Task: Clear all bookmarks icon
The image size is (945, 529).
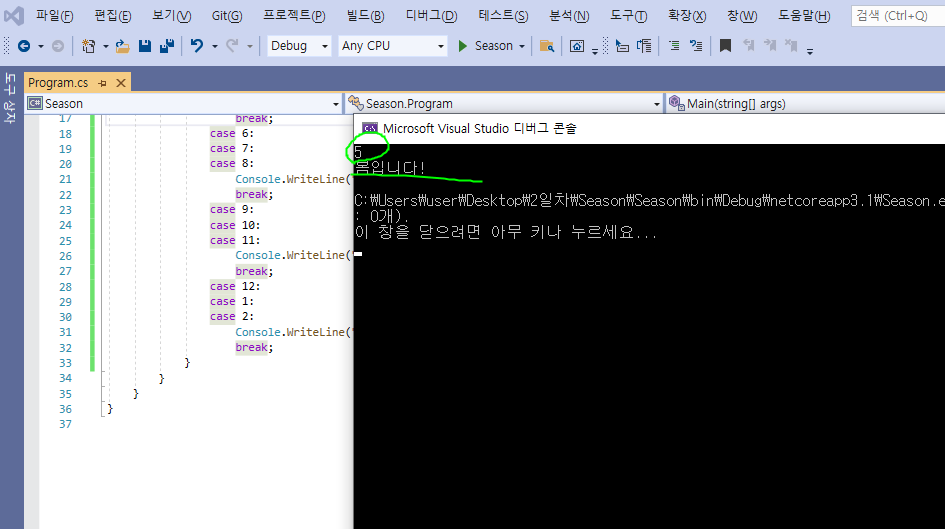Action: 791,46
